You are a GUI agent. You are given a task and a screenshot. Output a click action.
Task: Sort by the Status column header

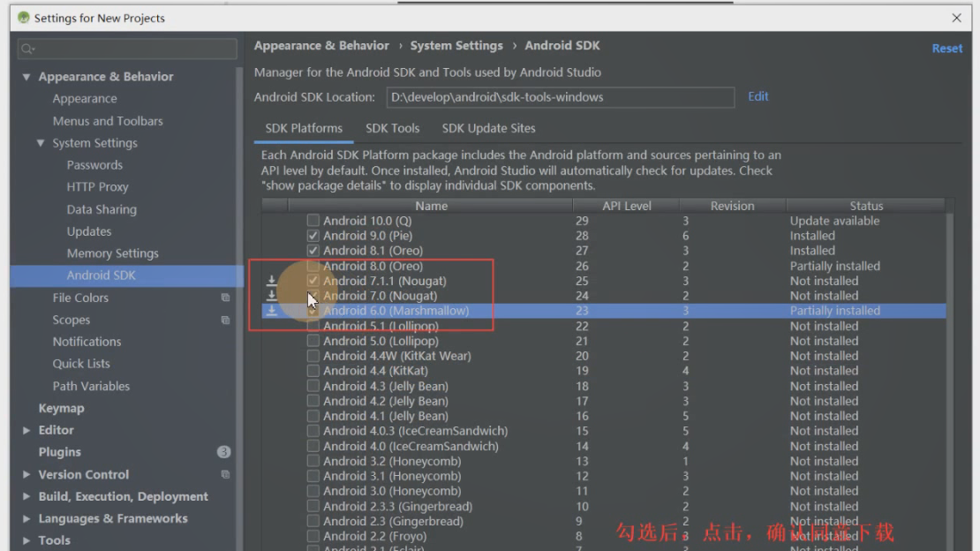[865, 206]
